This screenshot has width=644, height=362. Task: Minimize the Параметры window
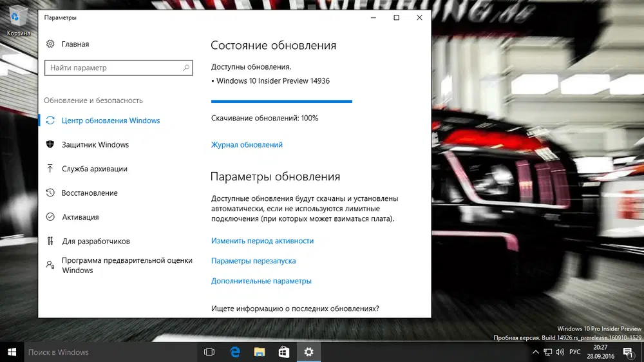(x=374, y=17)
